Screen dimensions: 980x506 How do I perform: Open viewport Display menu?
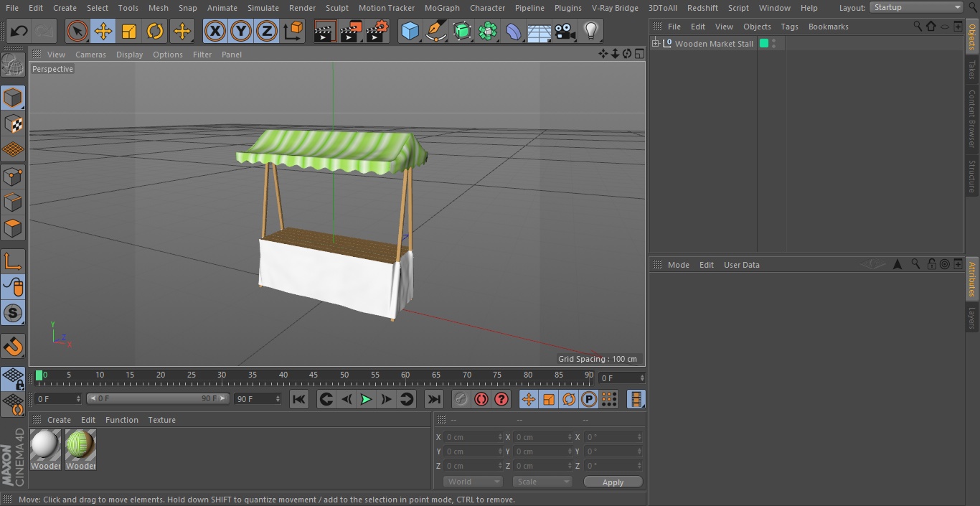[x=129, y=55]
